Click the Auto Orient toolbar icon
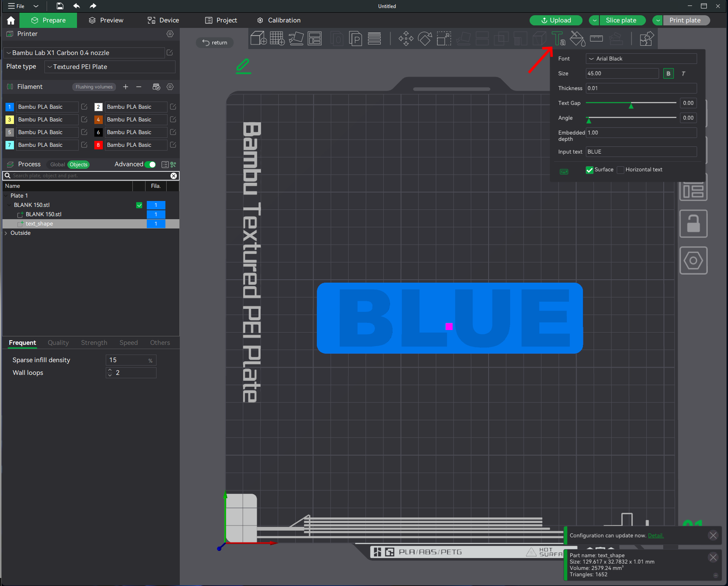Image resolution: width=728 pixels, height=586 pixels. click(296, 39)
